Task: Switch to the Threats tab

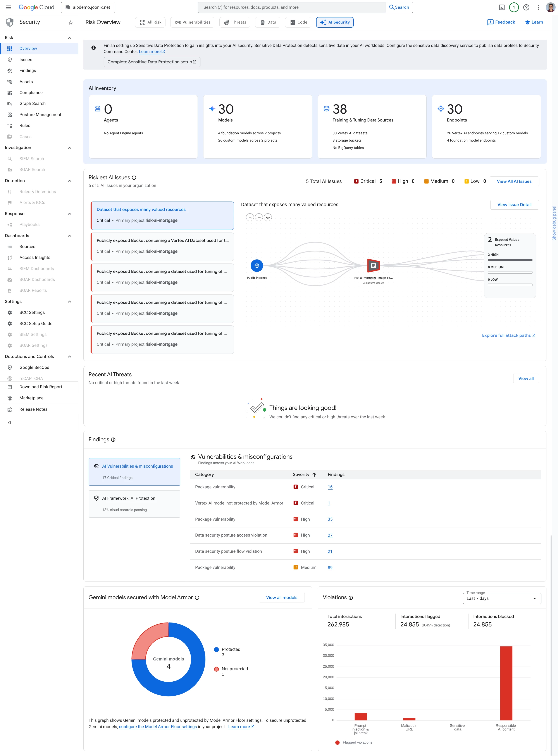Action: click(235, 22)
